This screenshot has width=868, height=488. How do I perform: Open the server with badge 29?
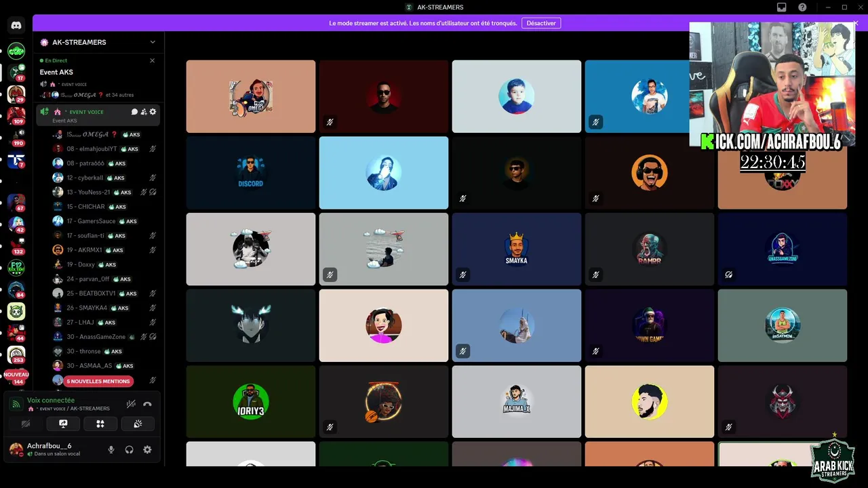[x=16, y=94]
